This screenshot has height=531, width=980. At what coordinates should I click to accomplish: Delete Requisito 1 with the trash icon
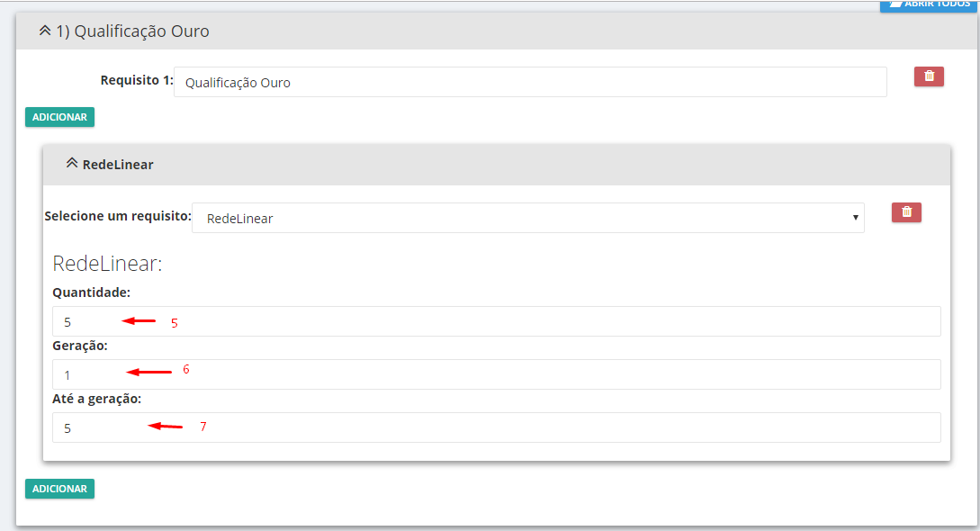(x=929, y=76)
